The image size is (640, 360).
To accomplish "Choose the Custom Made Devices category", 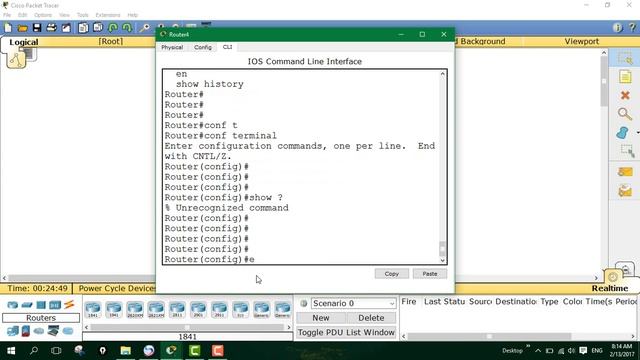I will tap(53, 331).
